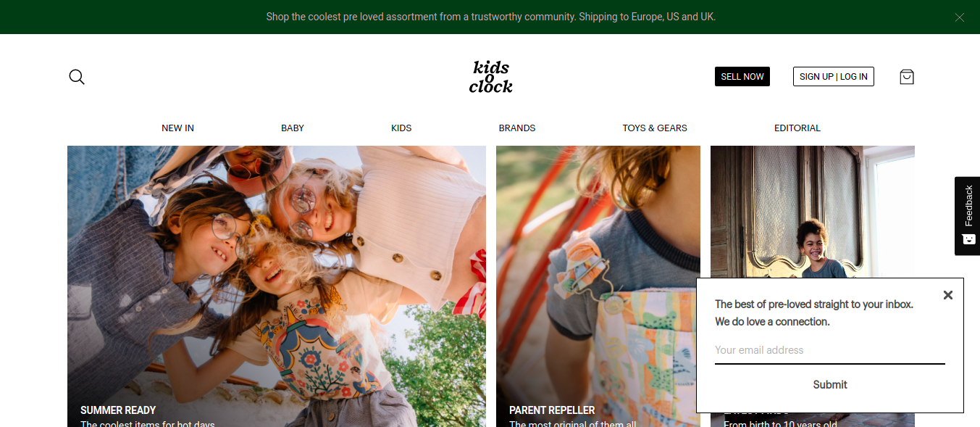Open SIGN UP | LOG IN

coord(834,77)
